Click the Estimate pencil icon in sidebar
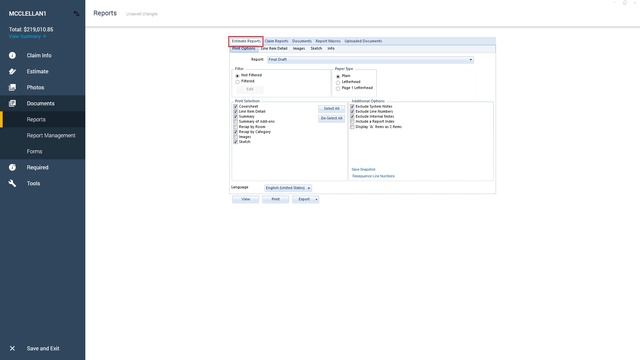 [12, 71]
